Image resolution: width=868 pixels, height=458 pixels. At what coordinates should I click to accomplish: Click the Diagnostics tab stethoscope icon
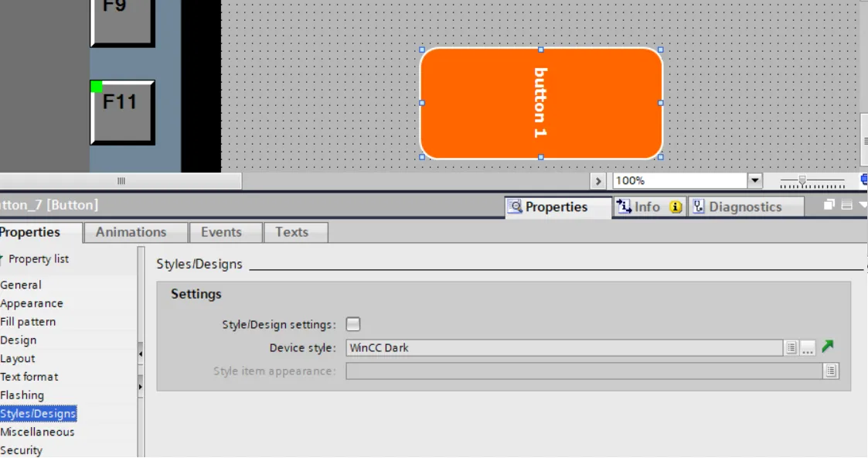pos(699,207)
